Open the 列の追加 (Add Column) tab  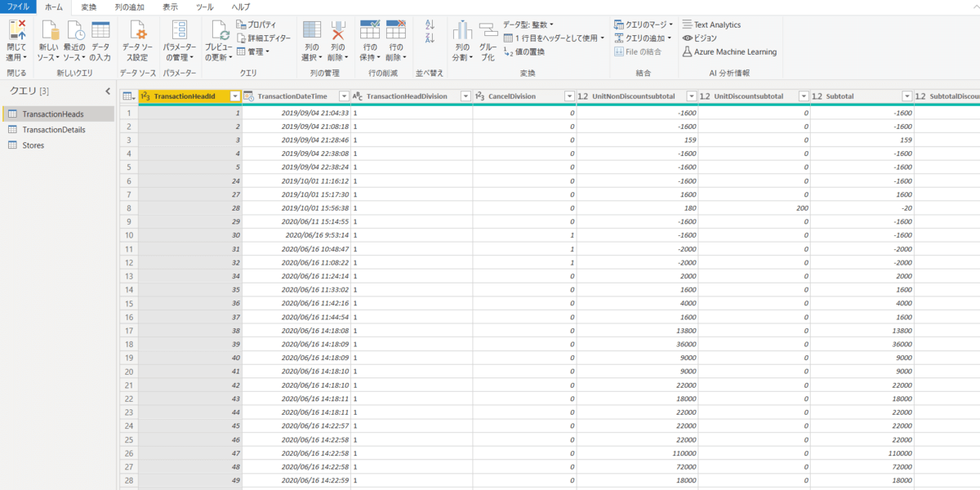tap(128, 7)
